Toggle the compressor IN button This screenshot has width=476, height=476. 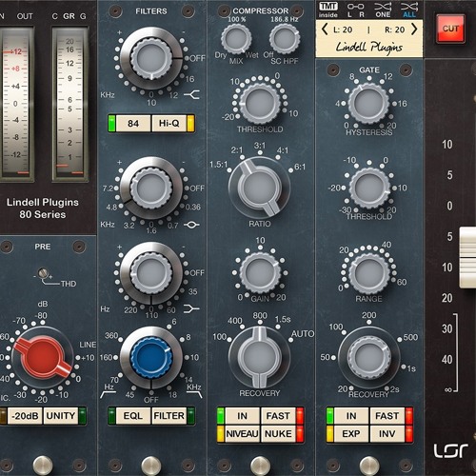click(x=242, y=416)
